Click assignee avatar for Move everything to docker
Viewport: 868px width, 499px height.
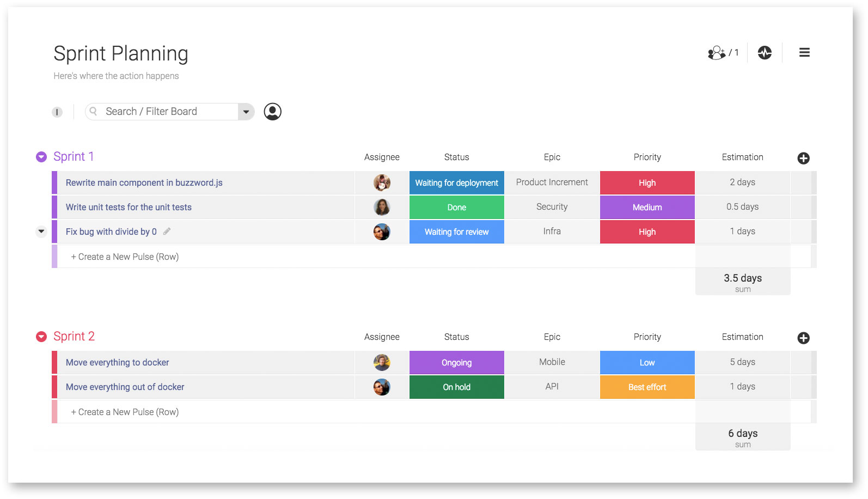tap(382, 363)
